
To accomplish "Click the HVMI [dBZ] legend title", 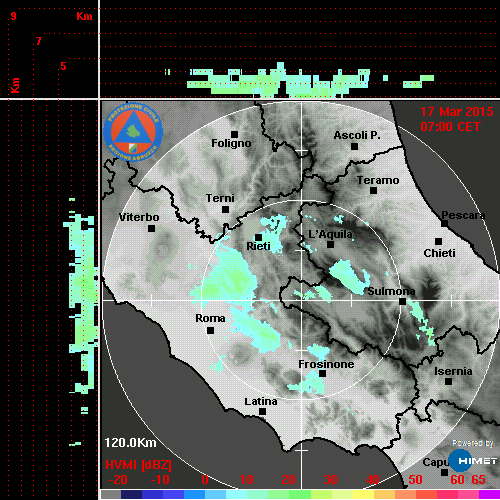I will coord(138,465).
